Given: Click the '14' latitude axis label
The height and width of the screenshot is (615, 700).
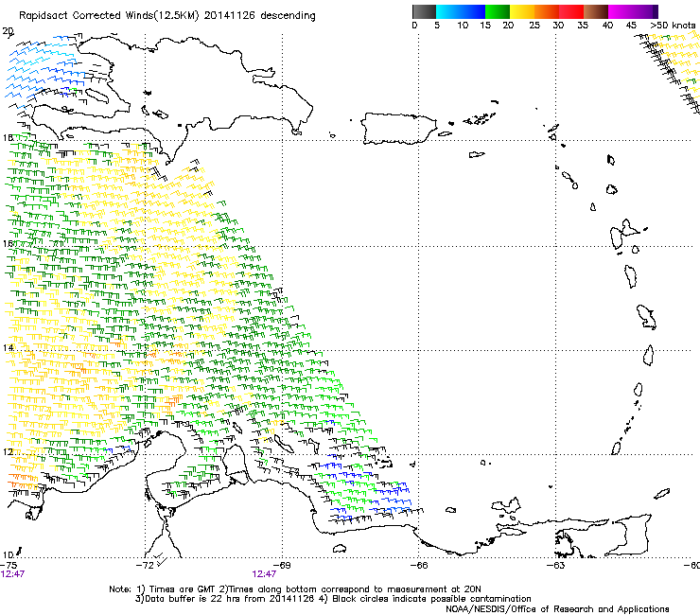Looking at the screenshot, I should point(8,347).
